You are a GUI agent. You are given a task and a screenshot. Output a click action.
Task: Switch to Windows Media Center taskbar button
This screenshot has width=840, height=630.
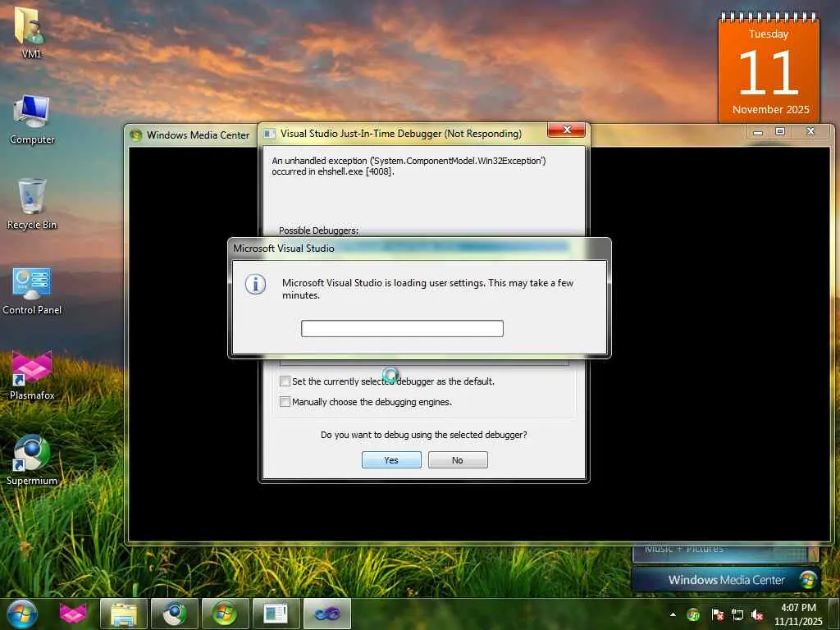coord(226,614)
